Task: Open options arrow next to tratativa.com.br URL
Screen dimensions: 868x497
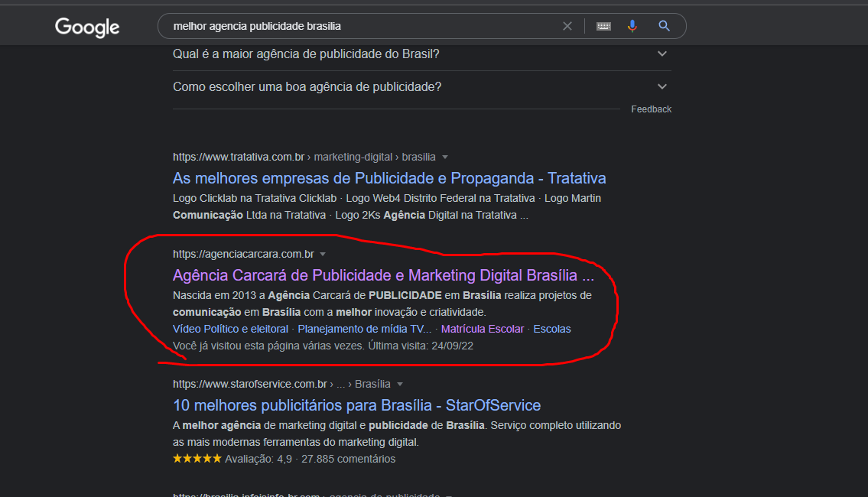Action: [x=445, y=158]
